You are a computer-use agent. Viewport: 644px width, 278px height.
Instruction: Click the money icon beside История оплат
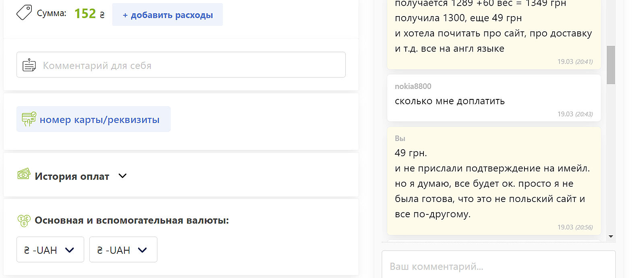24,174
